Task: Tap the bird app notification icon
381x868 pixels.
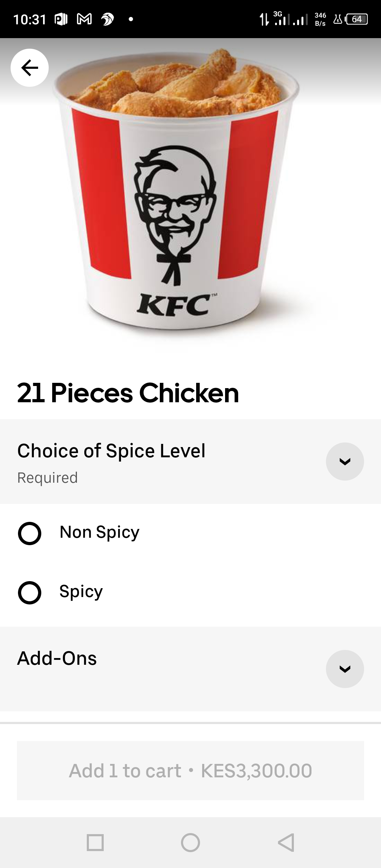Action: coord(108,19)
